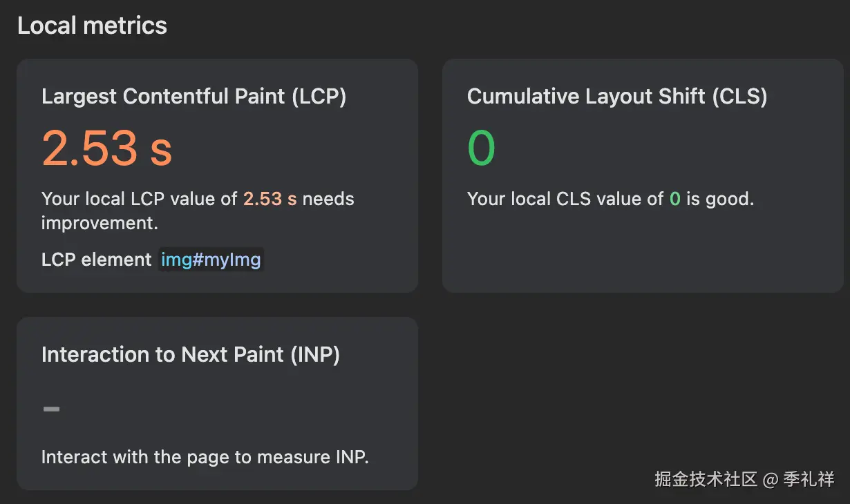Click the small green 0 inline value
This screenshot has height=504, width=850.
(x=674, y=200)
